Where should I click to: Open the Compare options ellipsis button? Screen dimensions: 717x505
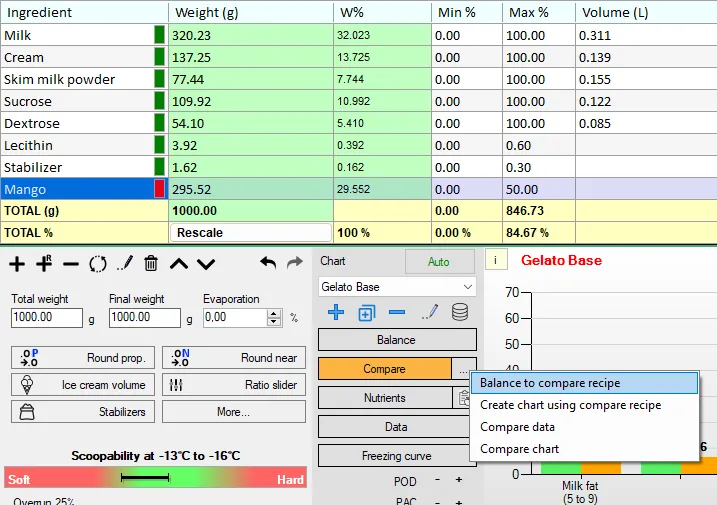[x=463, y=369]
